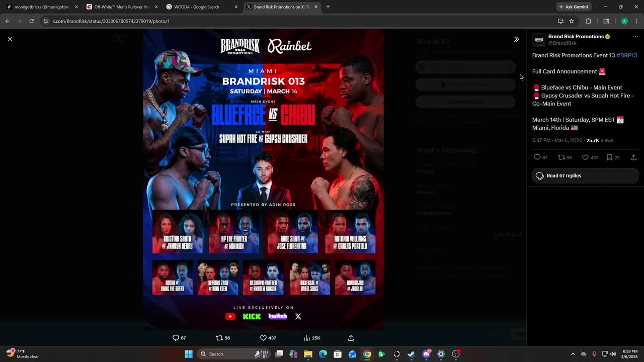Screen dimensions: 644x362
Task: Click the reply icon in the side panel
Action: [537, 157]
